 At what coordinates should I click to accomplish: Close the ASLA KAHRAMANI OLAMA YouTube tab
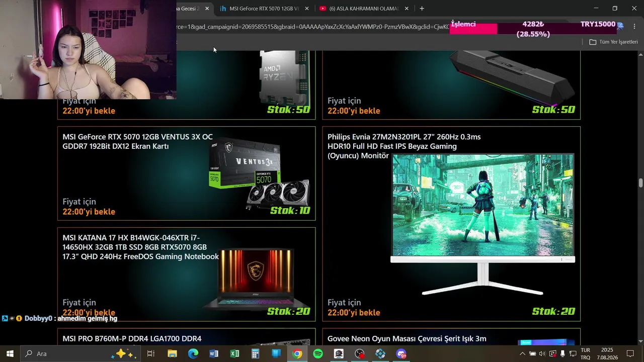[x=407, y=9]
